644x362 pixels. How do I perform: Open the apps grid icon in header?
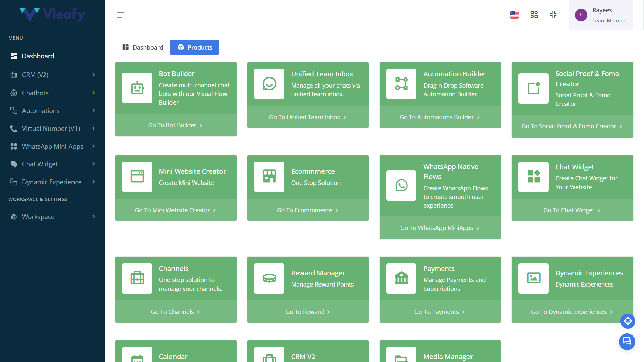coord(534,15)
